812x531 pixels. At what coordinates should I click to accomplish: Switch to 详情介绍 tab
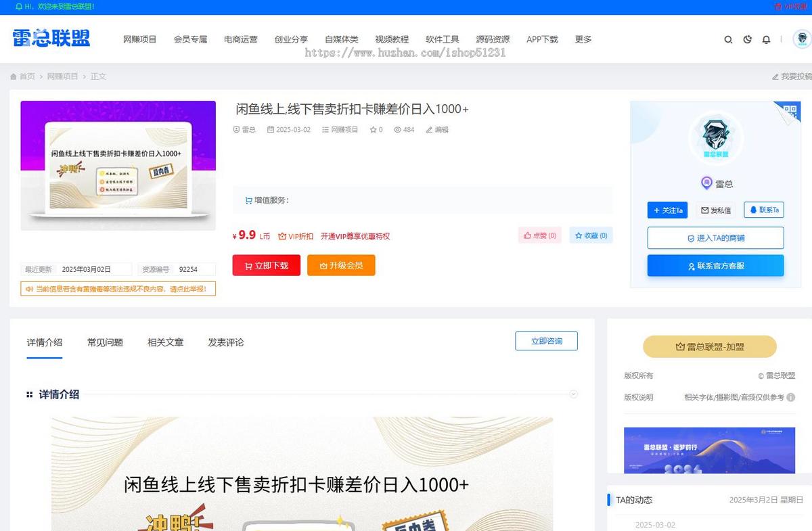pyautogui.click(x=45, y=342)
